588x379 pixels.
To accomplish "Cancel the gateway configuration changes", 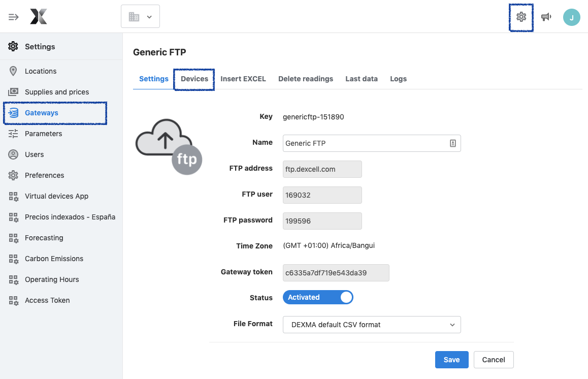I will point(493,359).
